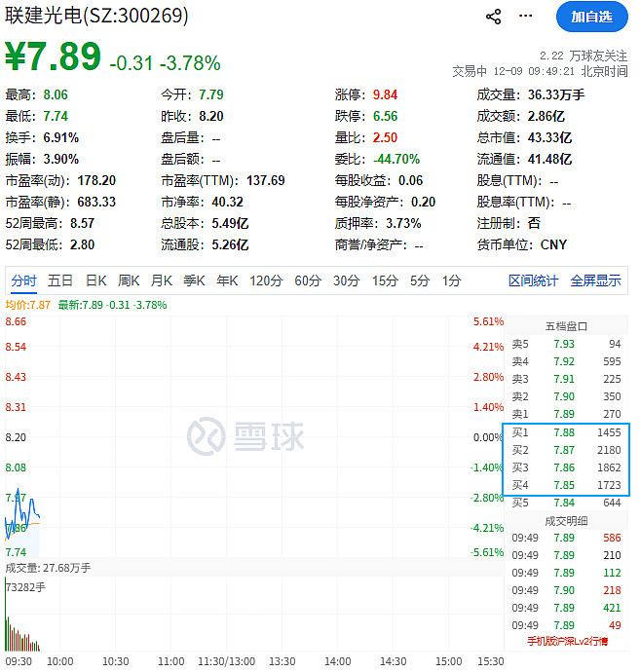The image size is (640, 672).
Task: Click the 今开 value 7.79
Action: coord(211,94)
